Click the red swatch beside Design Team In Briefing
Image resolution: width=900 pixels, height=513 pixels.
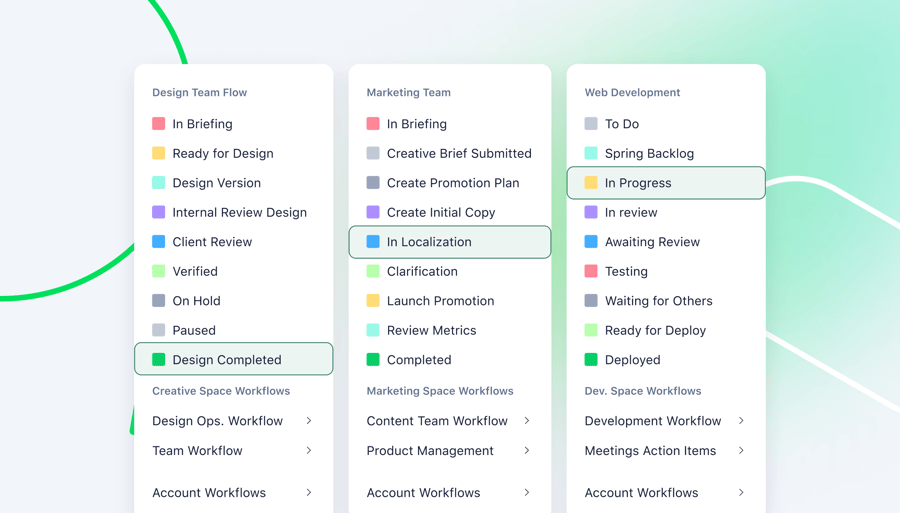pyautogui.click(x=158, y=123)
